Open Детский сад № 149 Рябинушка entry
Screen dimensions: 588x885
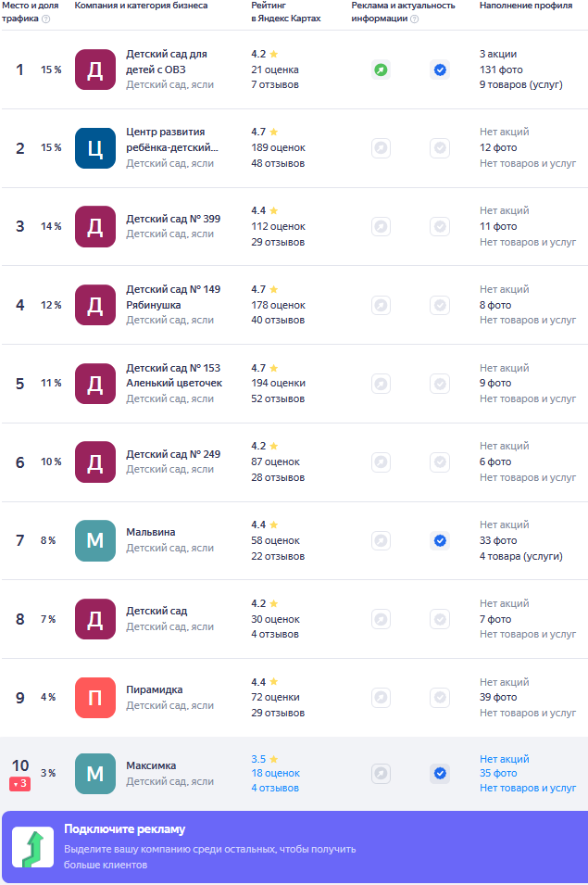click(173, 297)
